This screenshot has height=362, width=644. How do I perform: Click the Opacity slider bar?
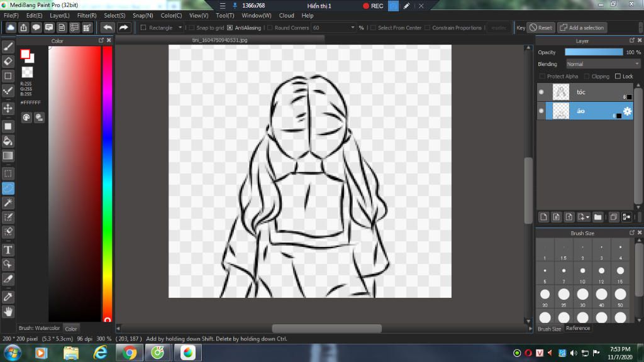pyautogui.click(x=594, y=52)
